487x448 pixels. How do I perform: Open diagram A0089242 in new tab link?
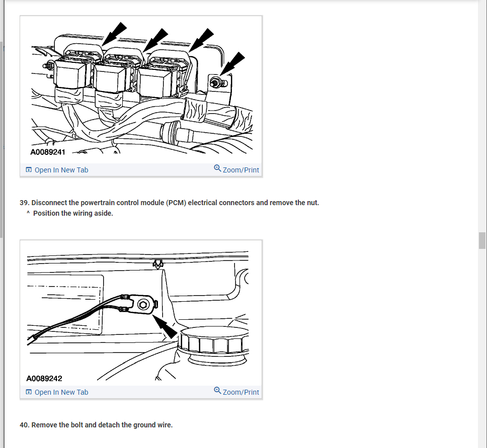57,392
